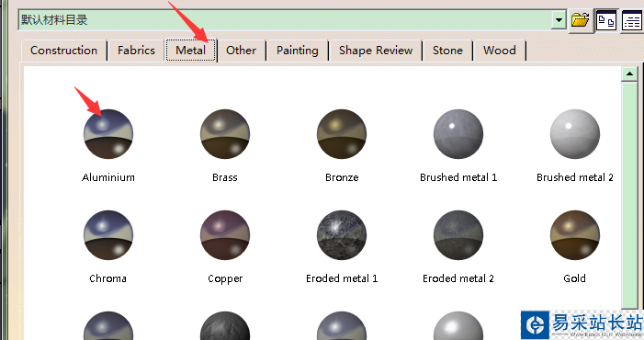Viewport: 644px width, 340px height.
Task: Click the Eroded metal 1 label
Action: (x=342, y=278)
